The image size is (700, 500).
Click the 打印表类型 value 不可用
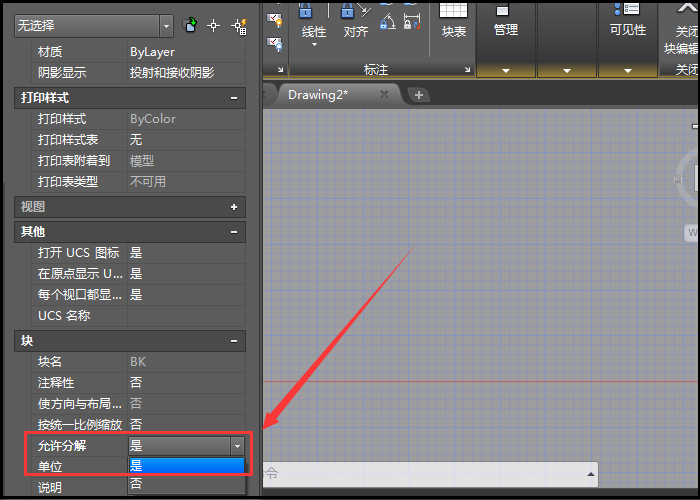(187, 182)
